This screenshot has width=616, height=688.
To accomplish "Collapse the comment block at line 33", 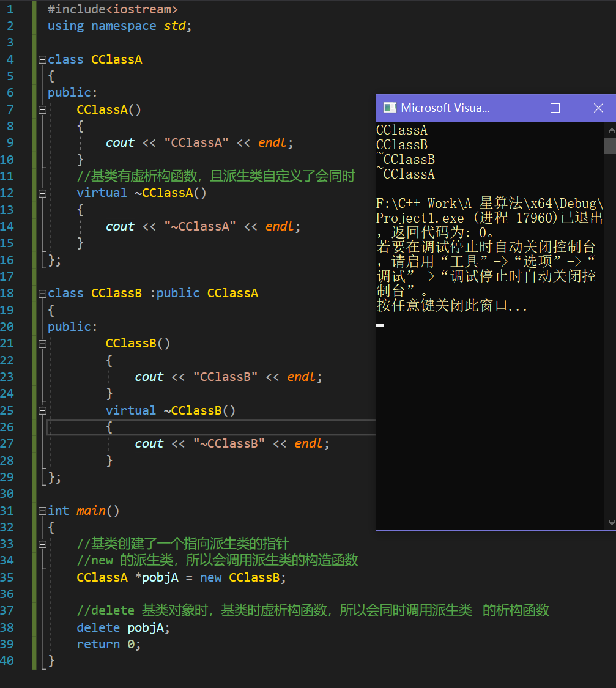I will point(43,544).
